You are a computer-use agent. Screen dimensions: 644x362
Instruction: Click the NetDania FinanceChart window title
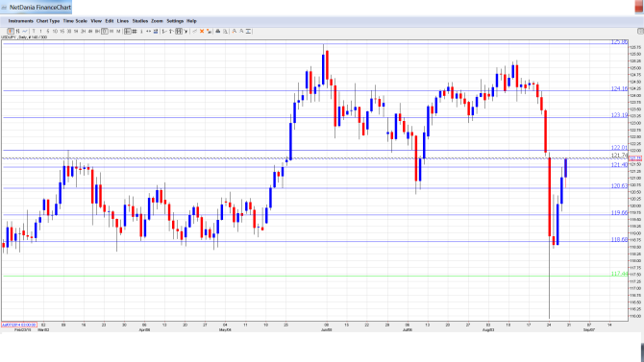(x=40, y=8)
